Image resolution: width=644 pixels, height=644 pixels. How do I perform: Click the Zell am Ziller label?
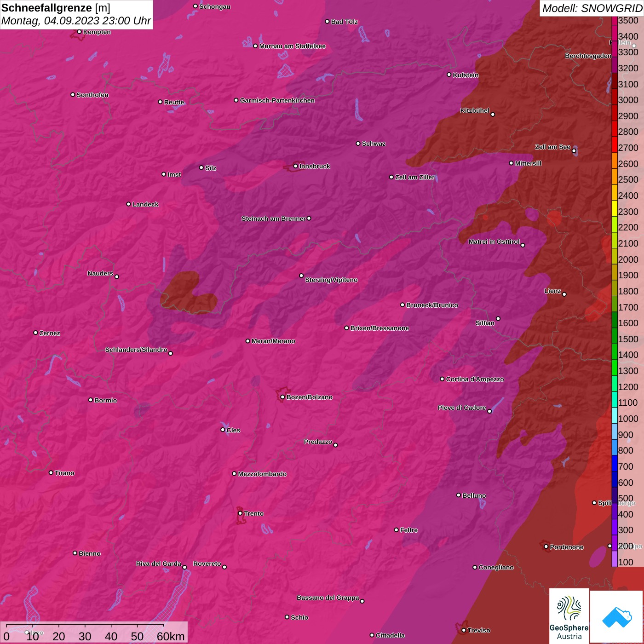click(415, 177)
